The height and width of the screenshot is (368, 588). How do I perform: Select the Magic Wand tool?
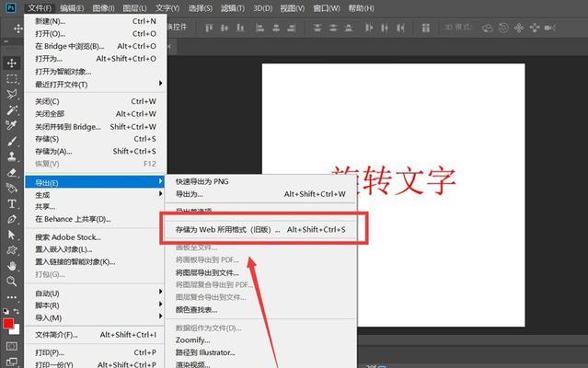[12, 109]
